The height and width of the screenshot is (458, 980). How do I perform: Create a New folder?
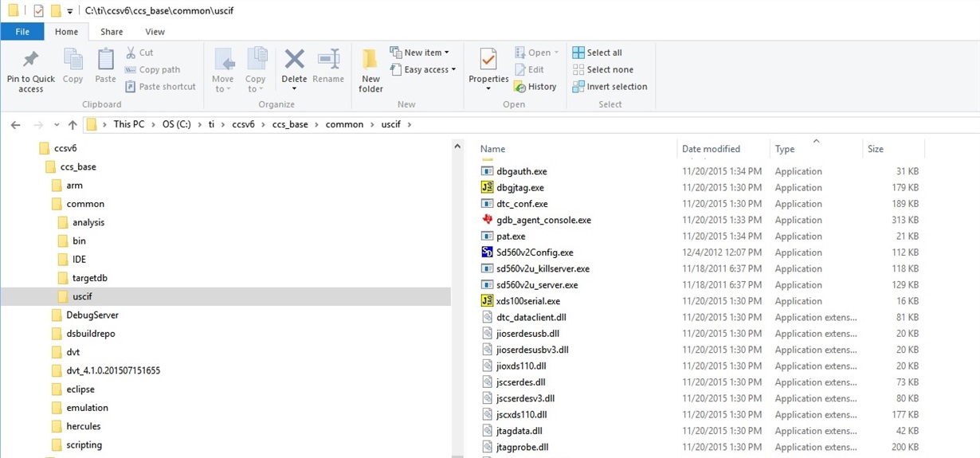(x=370, y=69)
